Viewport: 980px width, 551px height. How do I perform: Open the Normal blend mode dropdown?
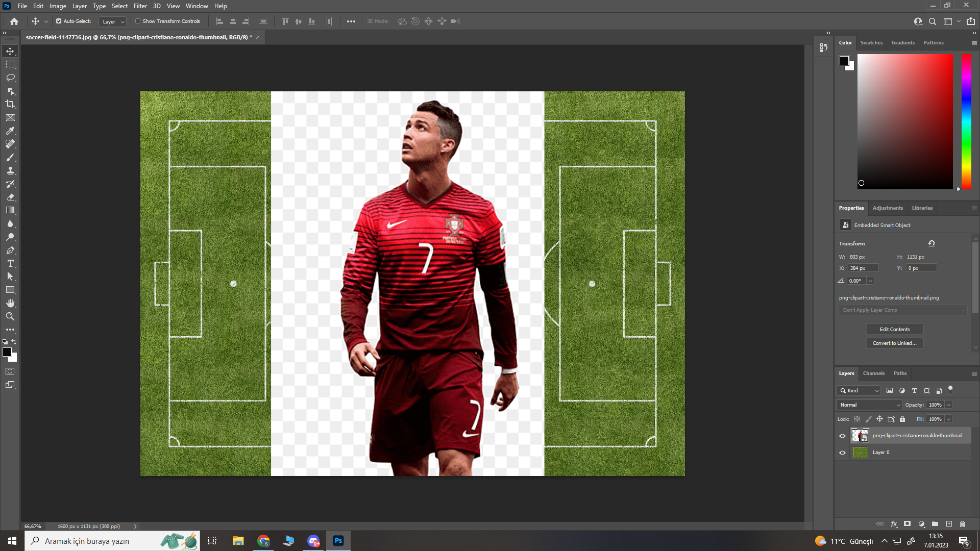(870, 405)
